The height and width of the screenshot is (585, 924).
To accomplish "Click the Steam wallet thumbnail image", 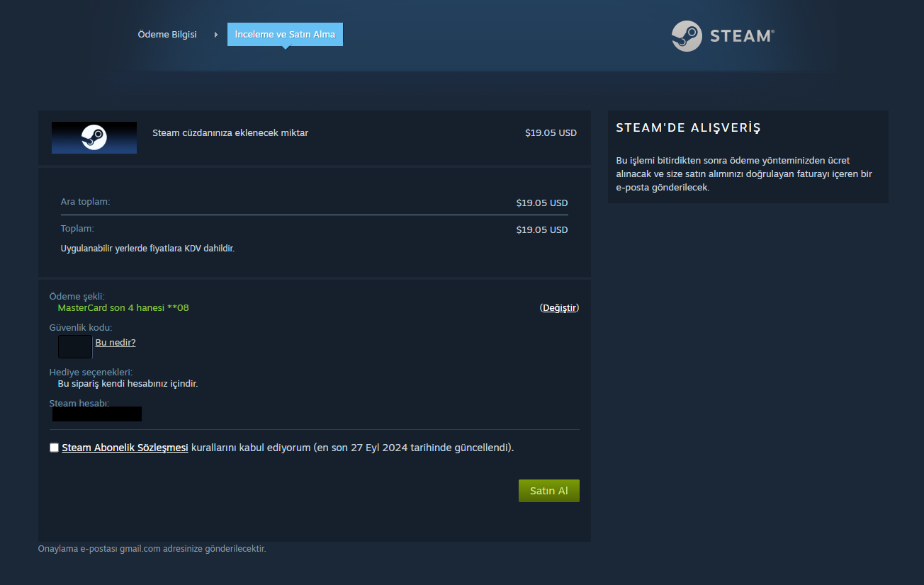I will [x=94, y=137].
